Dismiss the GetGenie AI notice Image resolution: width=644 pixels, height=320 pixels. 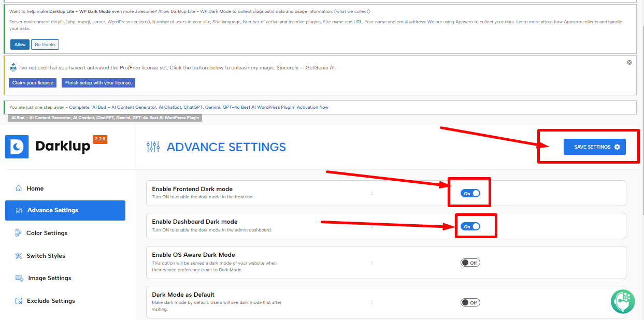(629, 62)
